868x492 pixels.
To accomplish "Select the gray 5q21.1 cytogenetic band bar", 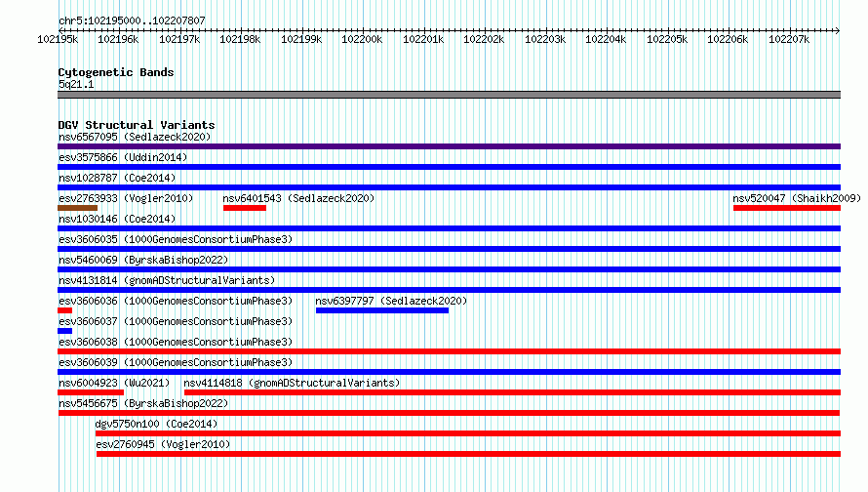I will tap(449, 95).
